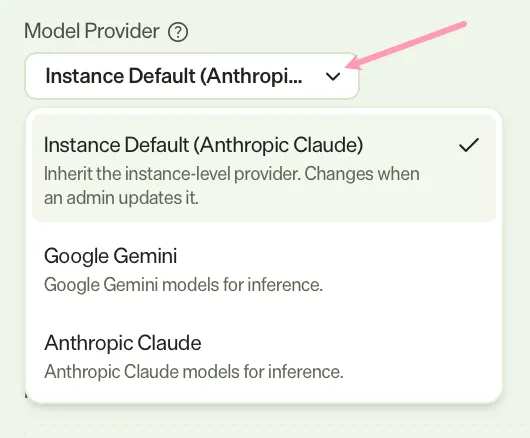Select Instance Default (Anthropic Claude) option
The image size is (530, 438).
[x=264, y=169]
